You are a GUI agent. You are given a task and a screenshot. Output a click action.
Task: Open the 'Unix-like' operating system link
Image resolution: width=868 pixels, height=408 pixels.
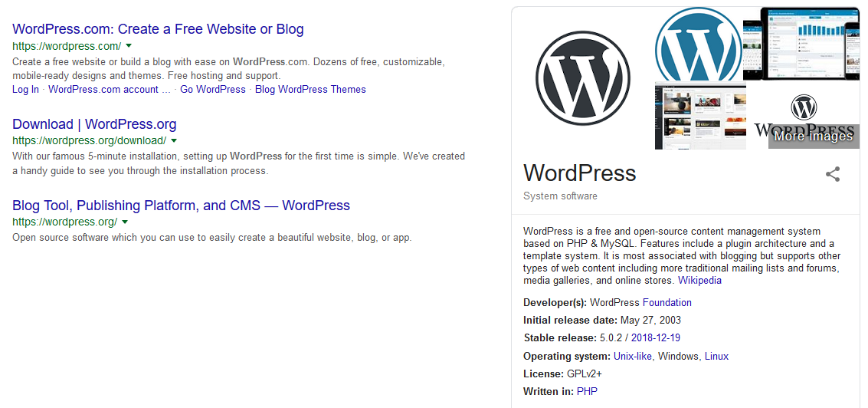point(633,357)
